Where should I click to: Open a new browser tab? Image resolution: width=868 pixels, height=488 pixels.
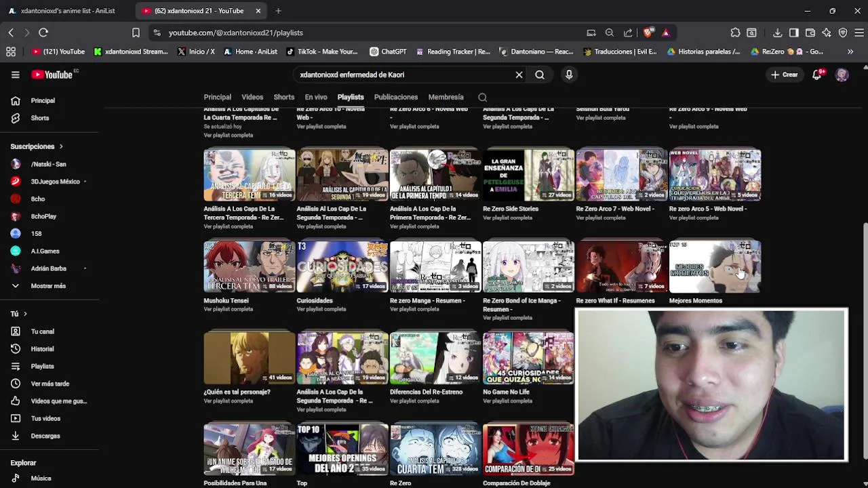pos(278,11)
